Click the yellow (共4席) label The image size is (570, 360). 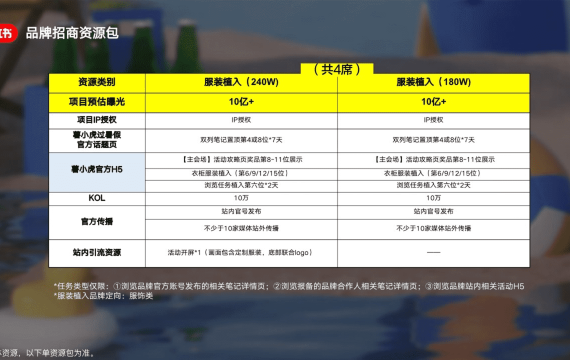[x=337, y=69]
